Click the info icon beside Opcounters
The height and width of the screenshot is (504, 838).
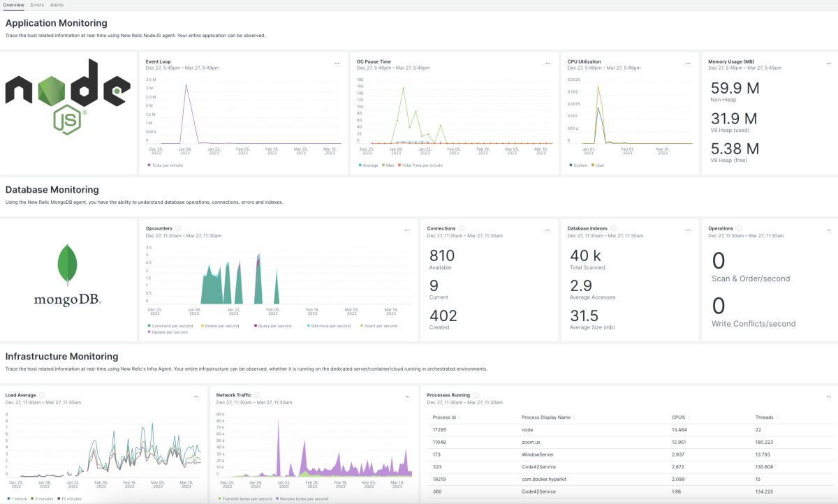[178, 228]
